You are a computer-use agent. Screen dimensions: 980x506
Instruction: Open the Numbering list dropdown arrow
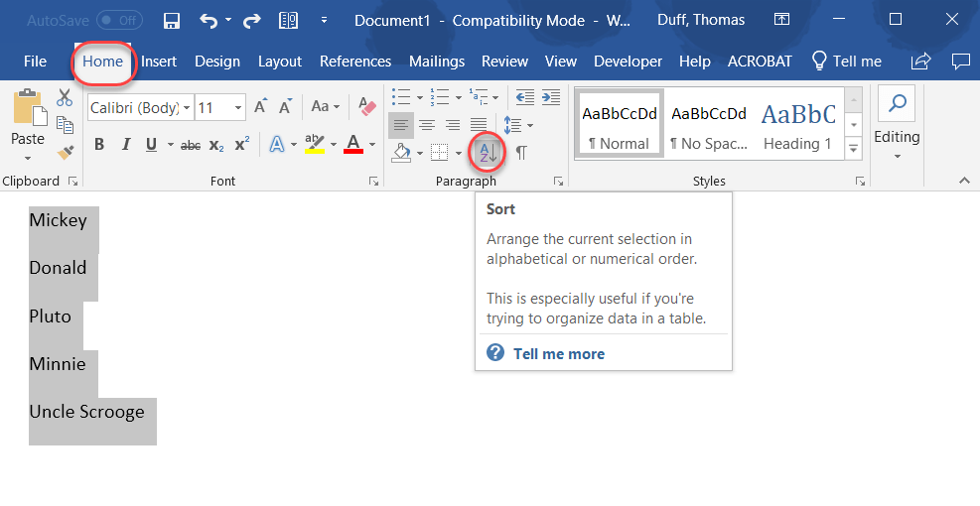point(458,97)
